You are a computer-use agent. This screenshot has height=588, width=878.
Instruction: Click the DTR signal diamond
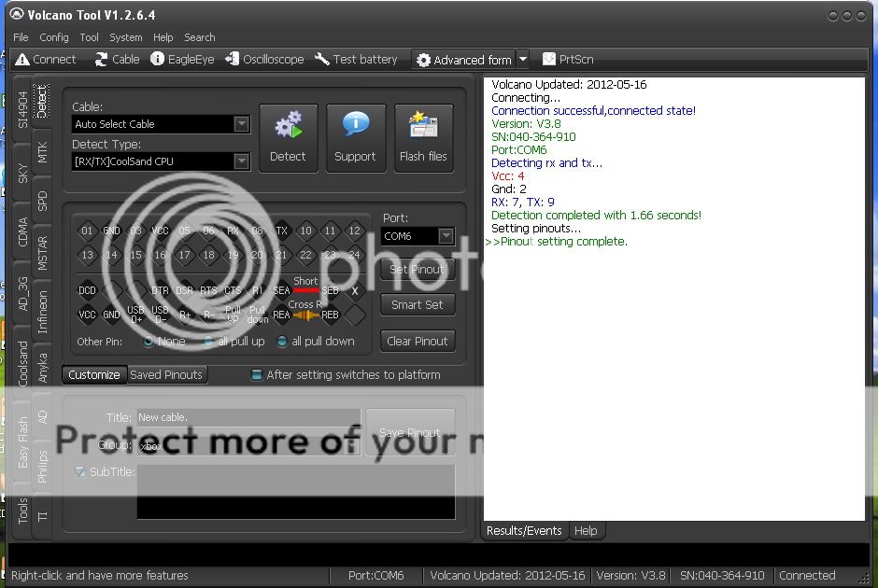[x=160, y=290]
